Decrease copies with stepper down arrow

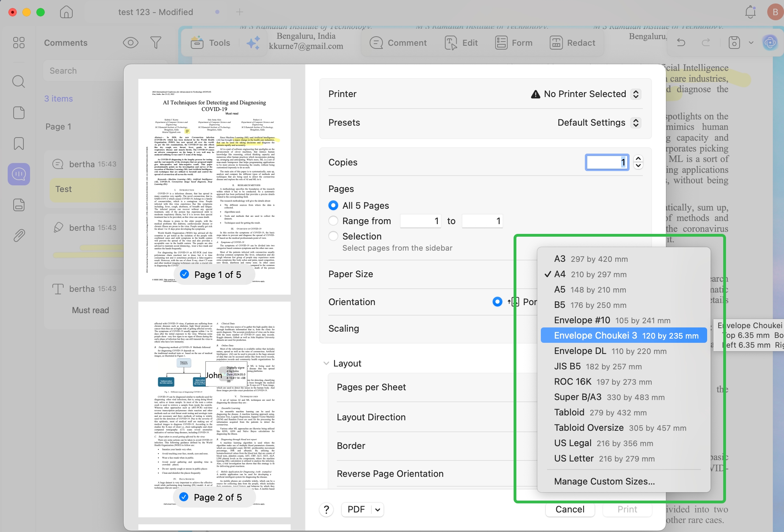click(x=638, y=166)
